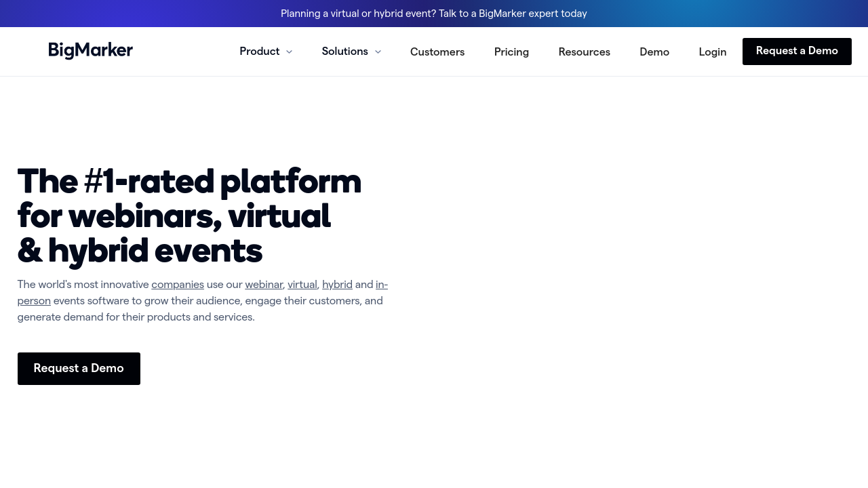This screenshot has height=488, width=868.
Task: Open the Product navigation item
Action: [260, 52]
